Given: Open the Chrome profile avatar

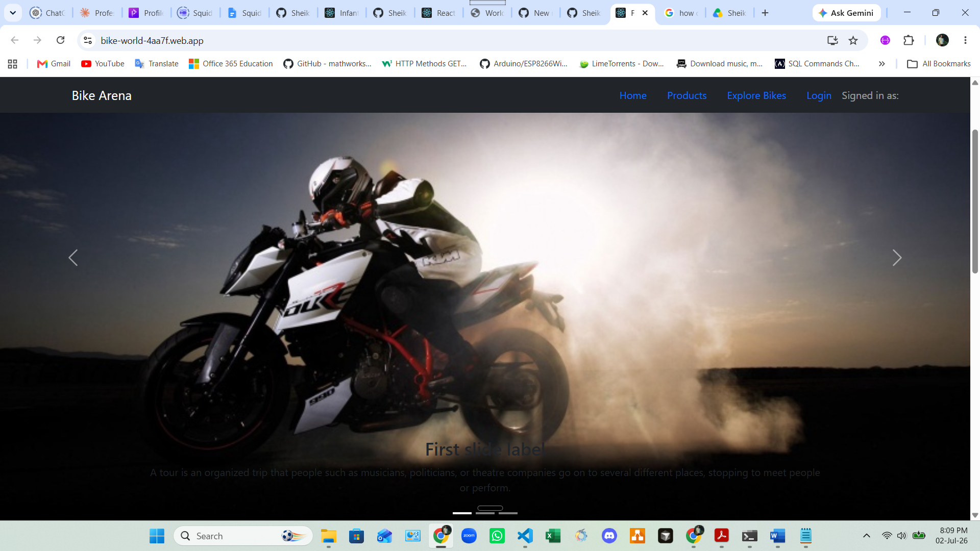Looking at the screenshot, I should (x=942, y=40).
